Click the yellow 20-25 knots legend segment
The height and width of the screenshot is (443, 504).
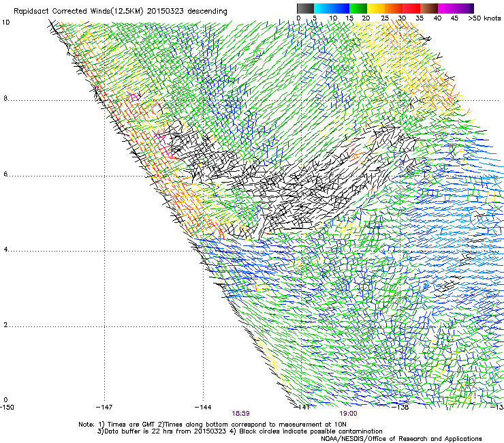click(x=376, y=8)
